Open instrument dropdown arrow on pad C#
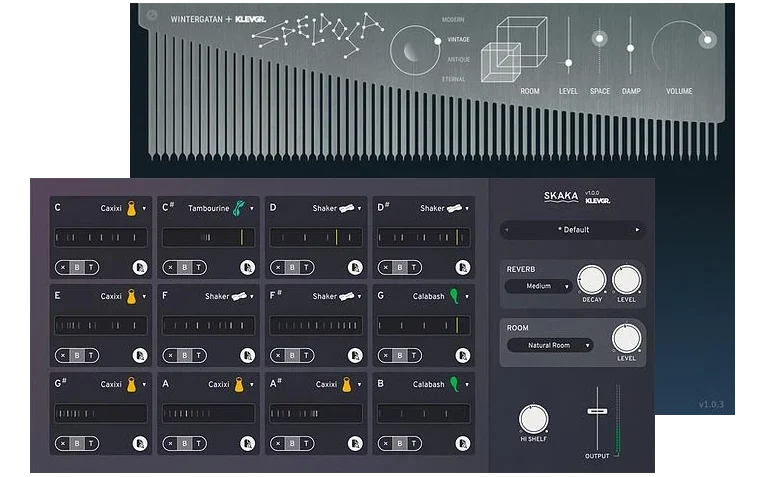Screen dimensions: 764x477 coord(252,209)
